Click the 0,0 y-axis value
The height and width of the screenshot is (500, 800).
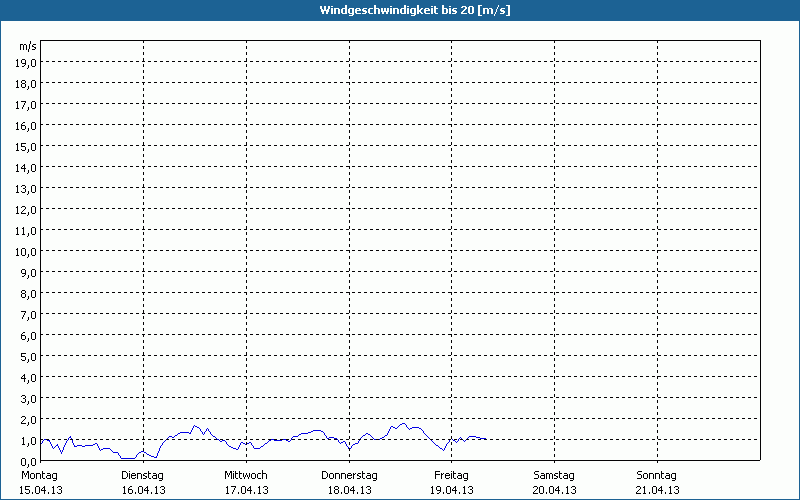click(28, 462)
